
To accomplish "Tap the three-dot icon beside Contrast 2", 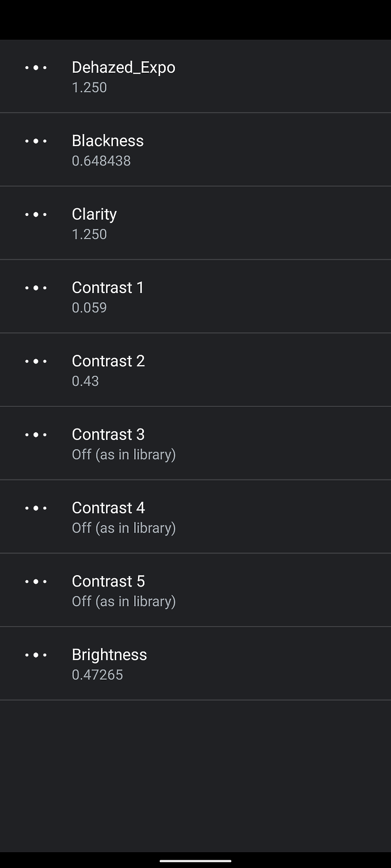I will [x=36, y=361].
